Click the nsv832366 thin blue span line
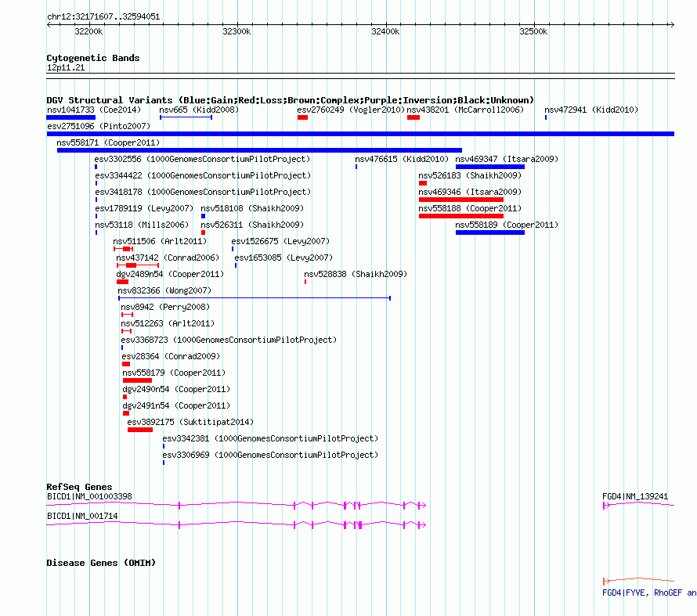Image resolution: width=697 pixels, height=616 pixels. 255,298
